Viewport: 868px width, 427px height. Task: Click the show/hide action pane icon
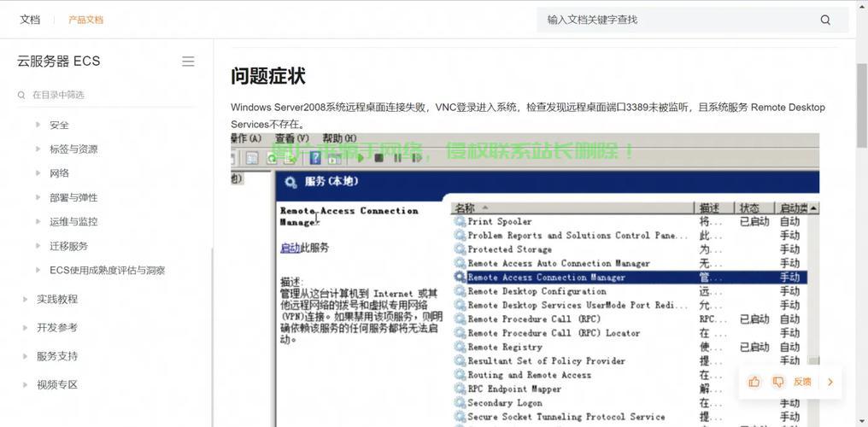[334, 159]
